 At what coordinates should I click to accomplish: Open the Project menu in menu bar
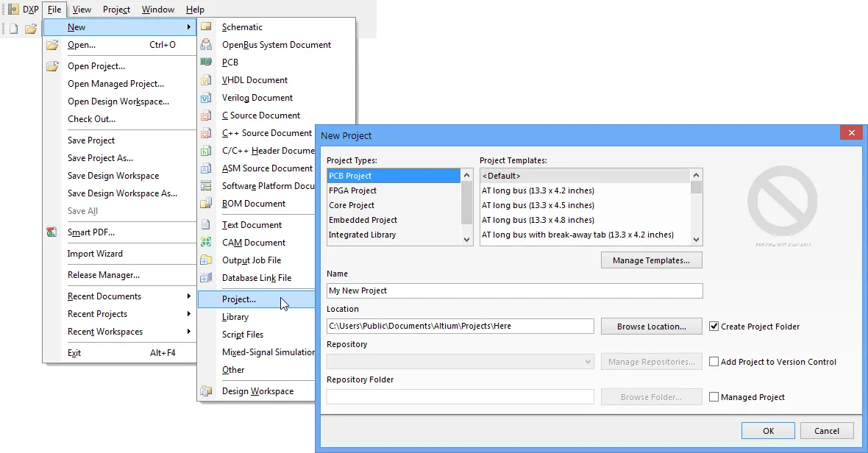[116, 10]
